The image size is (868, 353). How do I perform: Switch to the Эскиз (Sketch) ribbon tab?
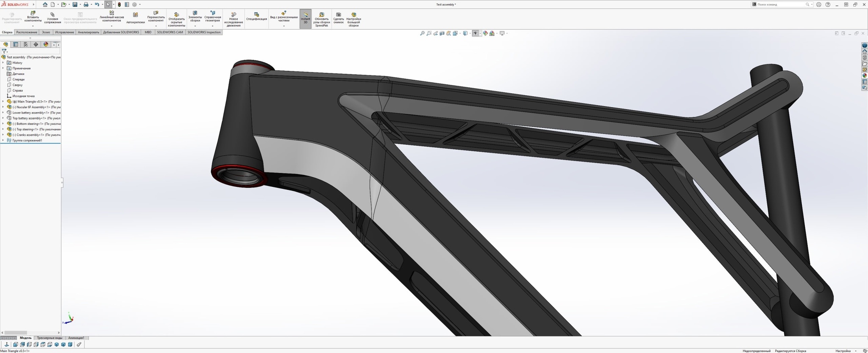pos(46,32)
